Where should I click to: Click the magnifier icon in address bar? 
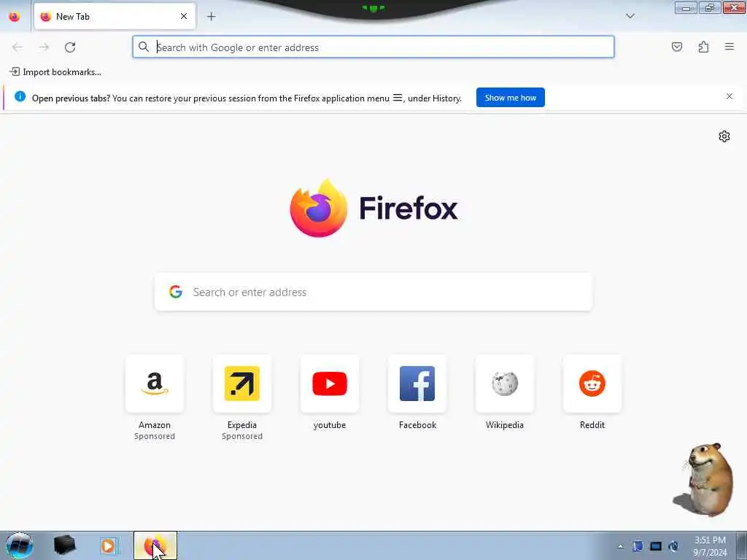(144, 47)
